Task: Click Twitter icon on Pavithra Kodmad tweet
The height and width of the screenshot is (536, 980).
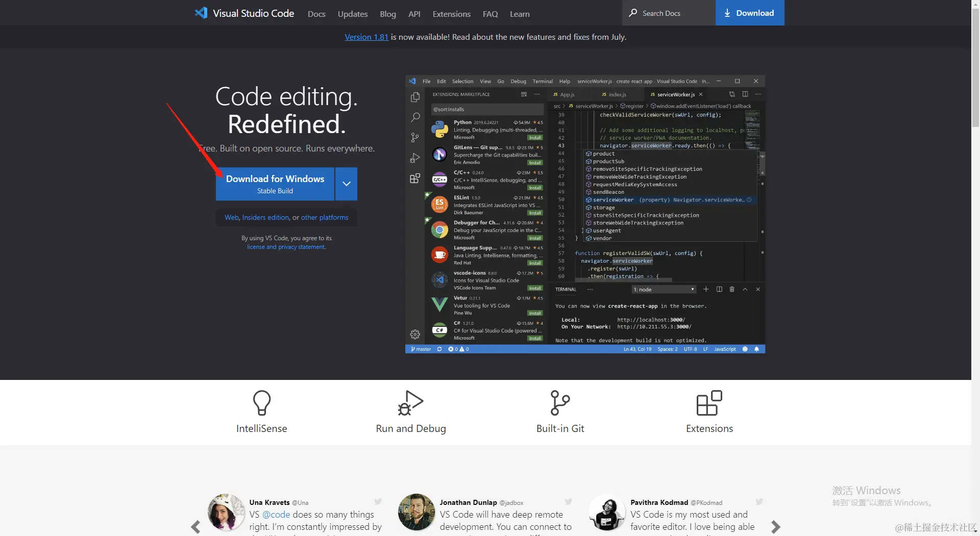Action: (x=759, y=502)
